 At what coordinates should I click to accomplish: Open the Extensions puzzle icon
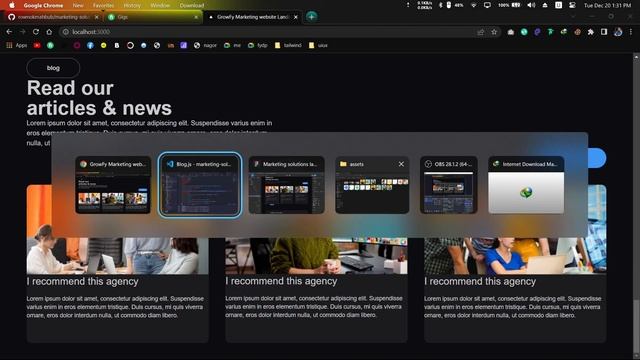point(591,32)
